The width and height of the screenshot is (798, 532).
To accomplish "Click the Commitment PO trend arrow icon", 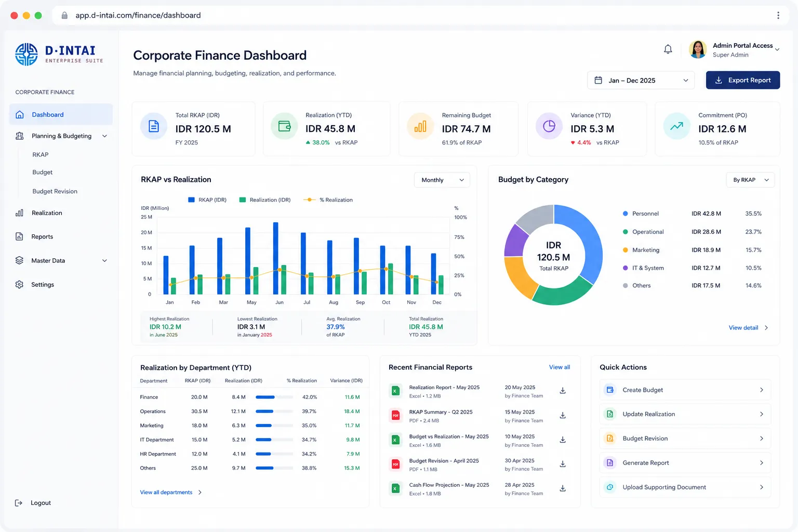I will tap(677, 126).
